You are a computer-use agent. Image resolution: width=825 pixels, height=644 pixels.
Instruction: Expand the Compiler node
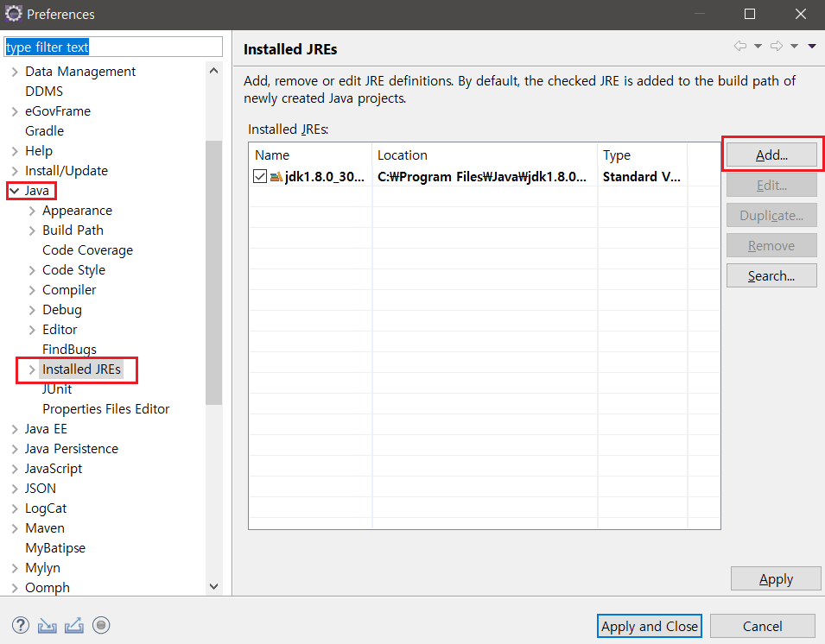[x=32, y=290]
